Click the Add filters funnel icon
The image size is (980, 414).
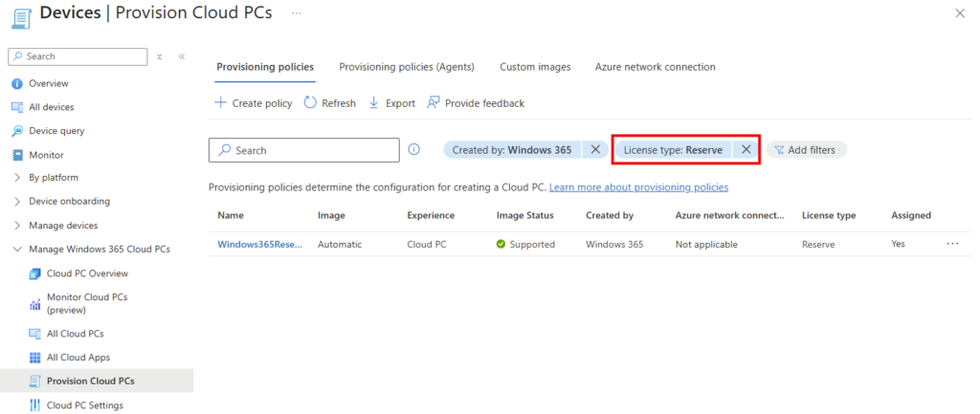779,150
